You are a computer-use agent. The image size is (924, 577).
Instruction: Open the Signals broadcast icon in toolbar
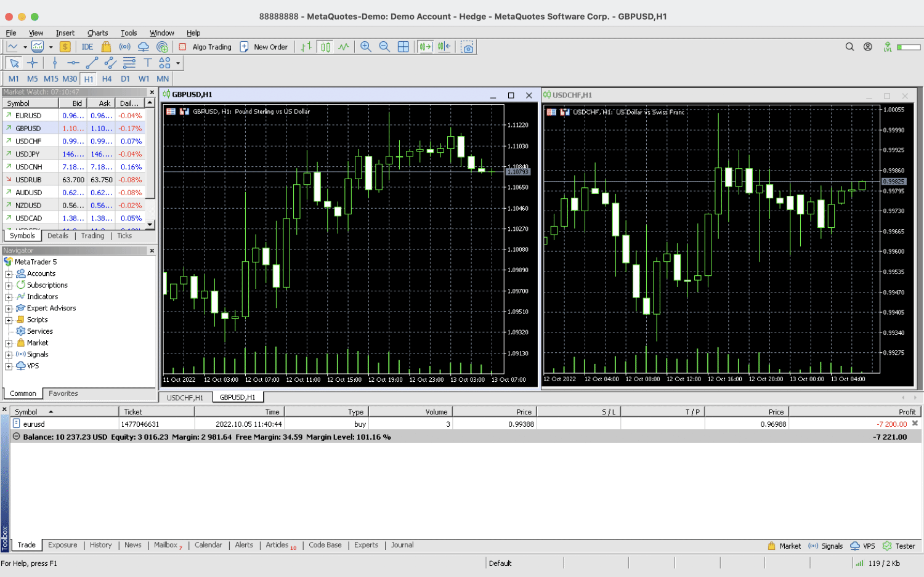[x=124, y=47]
